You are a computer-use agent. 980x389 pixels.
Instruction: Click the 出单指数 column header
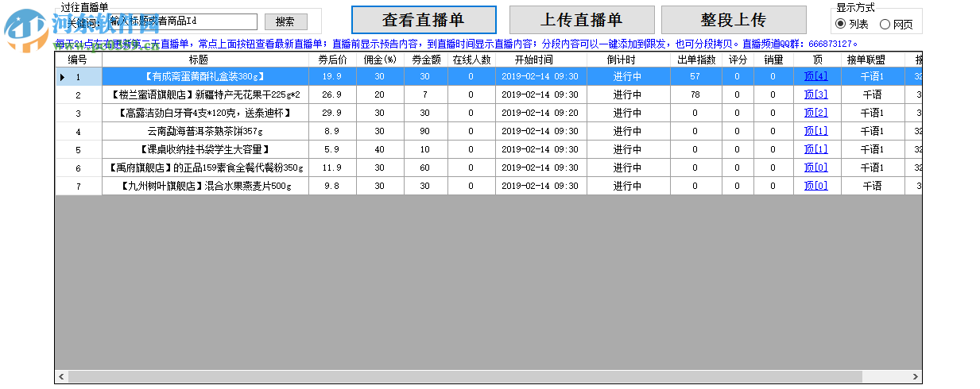pos(695,60)
